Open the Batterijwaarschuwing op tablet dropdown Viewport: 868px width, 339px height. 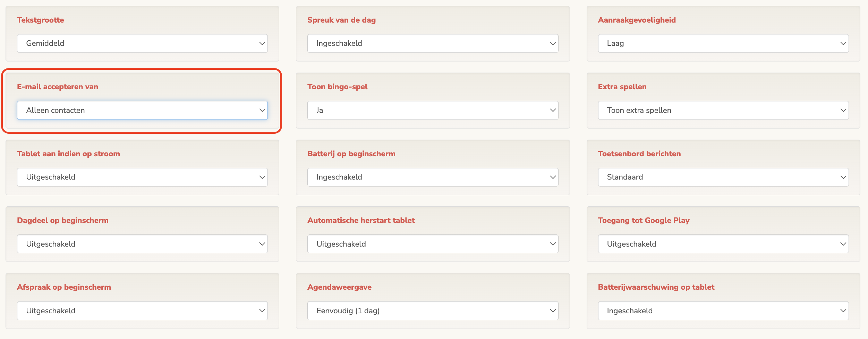tap(723, 310)
